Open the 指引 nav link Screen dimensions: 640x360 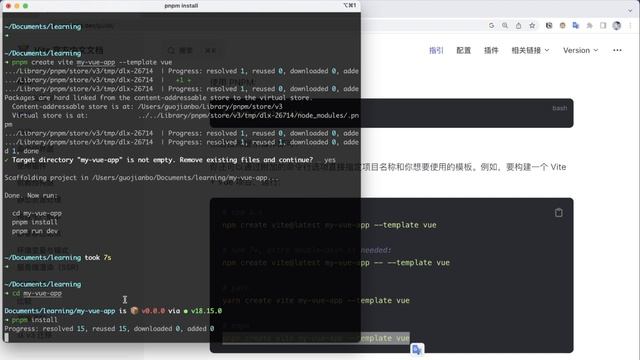[x=436, y=50]
